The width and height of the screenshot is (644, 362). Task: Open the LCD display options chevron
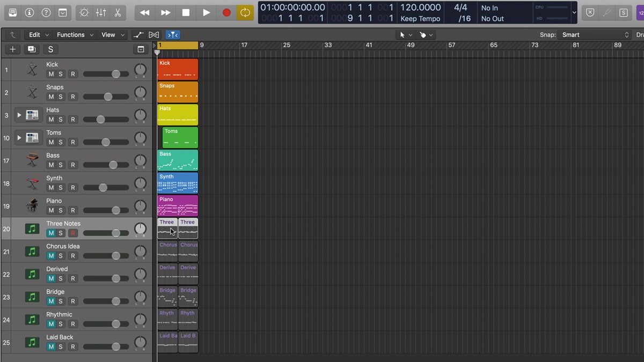pyautogui.click(x=574, y=13)
